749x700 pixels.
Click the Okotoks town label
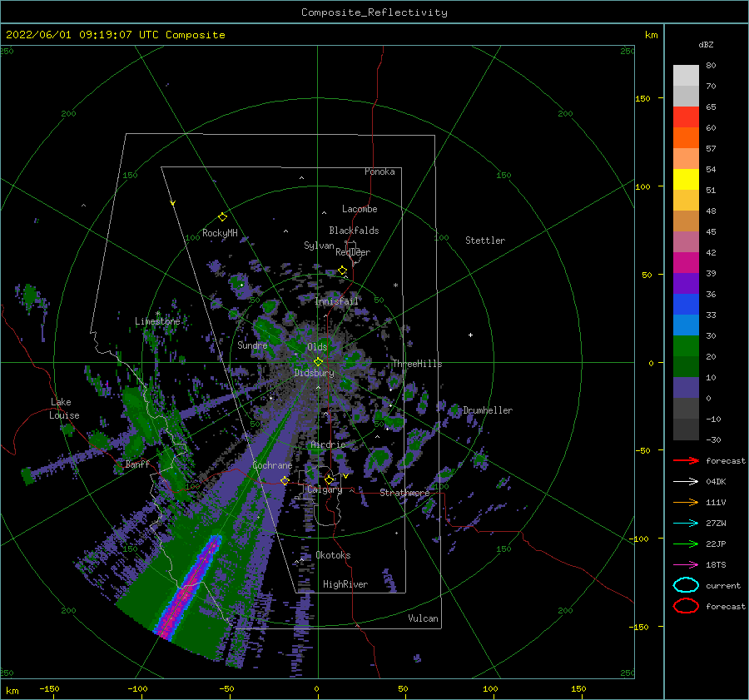click(x=333, y=555)
